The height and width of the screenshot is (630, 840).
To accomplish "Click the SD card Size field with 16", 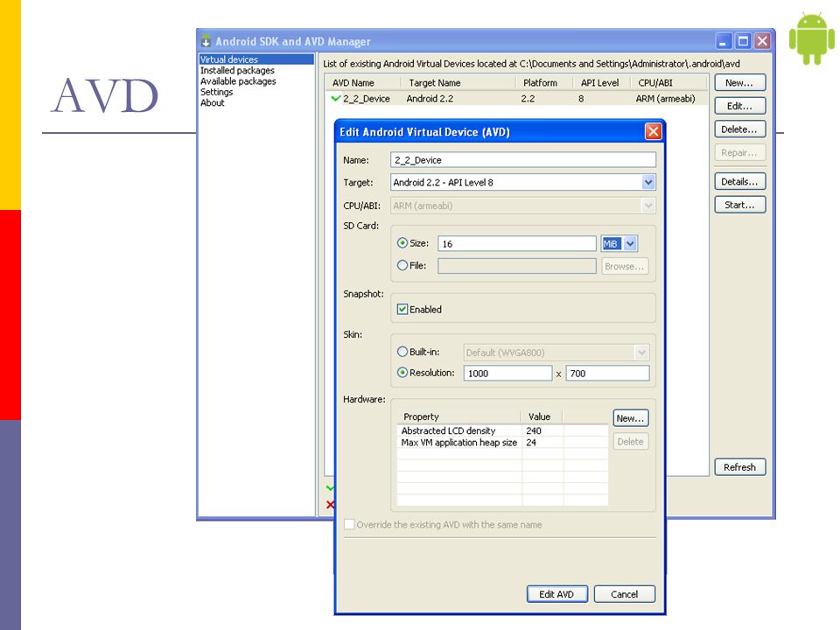I will tap(517, 244).
